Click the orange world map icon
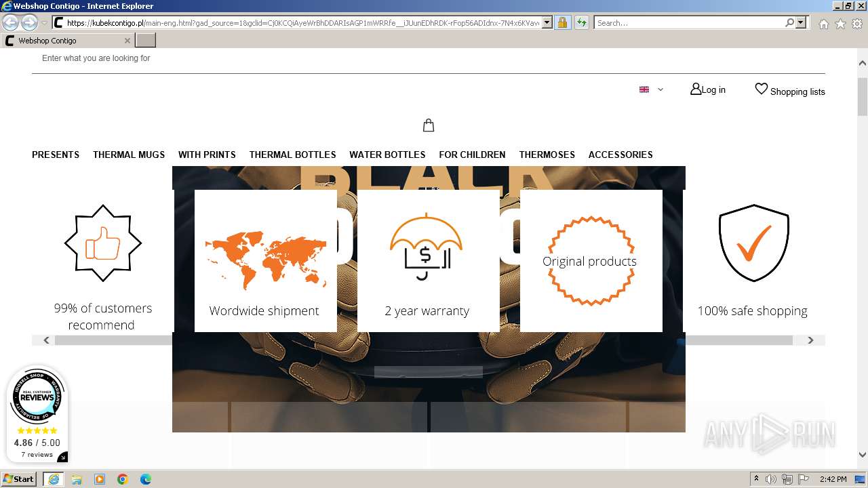Viewport: 868px width, 488px height. point(266,260)
